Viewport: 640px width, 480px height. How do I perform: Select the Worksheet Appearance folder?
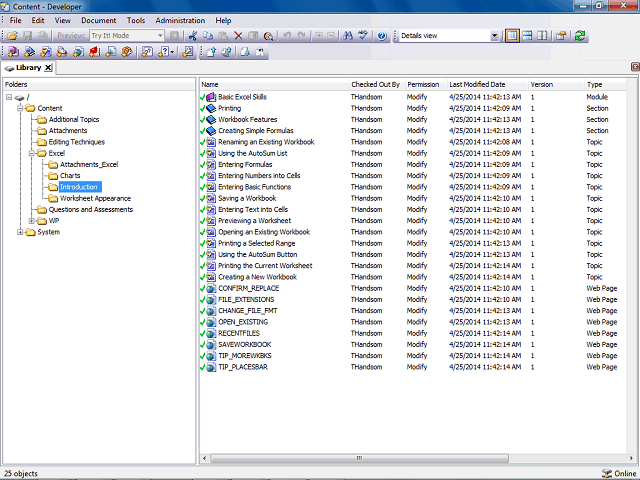96,198
